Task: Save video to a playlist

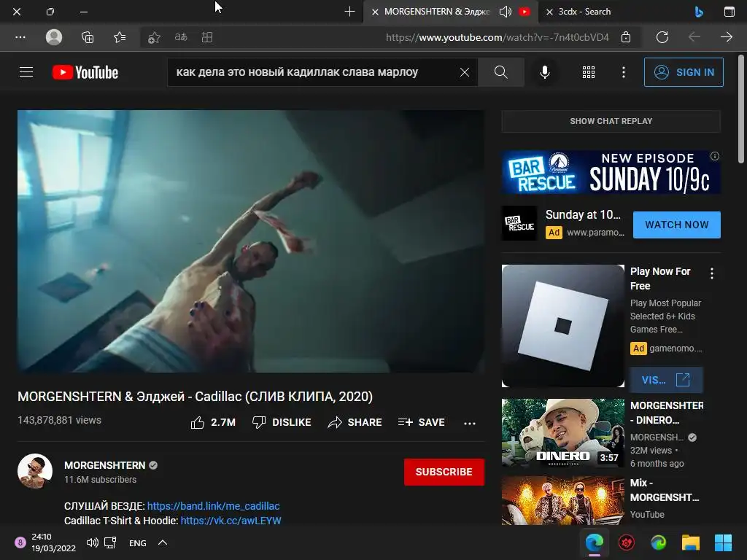Action: [x=421, y=422]
